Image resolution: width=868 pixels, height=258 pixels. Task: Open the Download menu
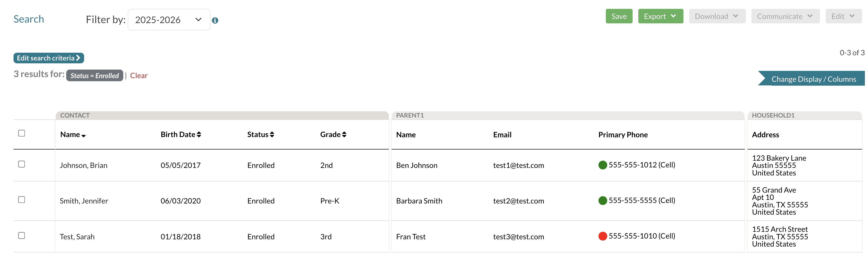[x=717, y=16]
